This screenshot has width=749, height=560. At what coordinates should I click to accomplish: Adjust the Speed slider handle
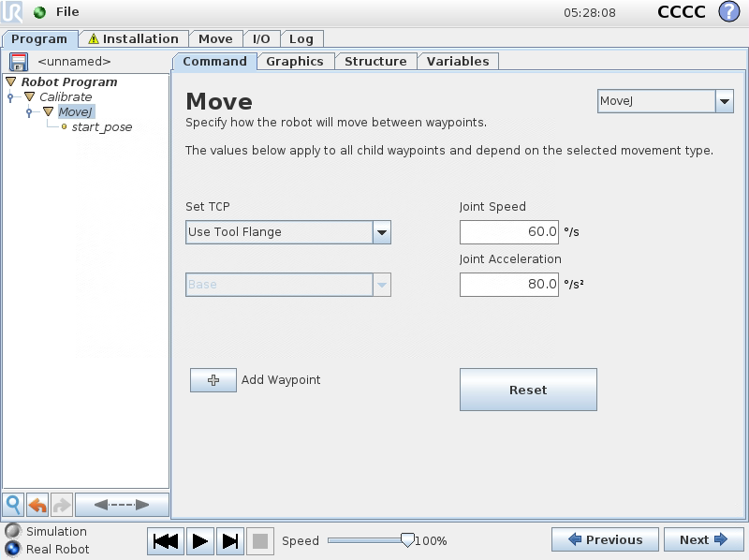pyautogui.click(x=407, y=540)
